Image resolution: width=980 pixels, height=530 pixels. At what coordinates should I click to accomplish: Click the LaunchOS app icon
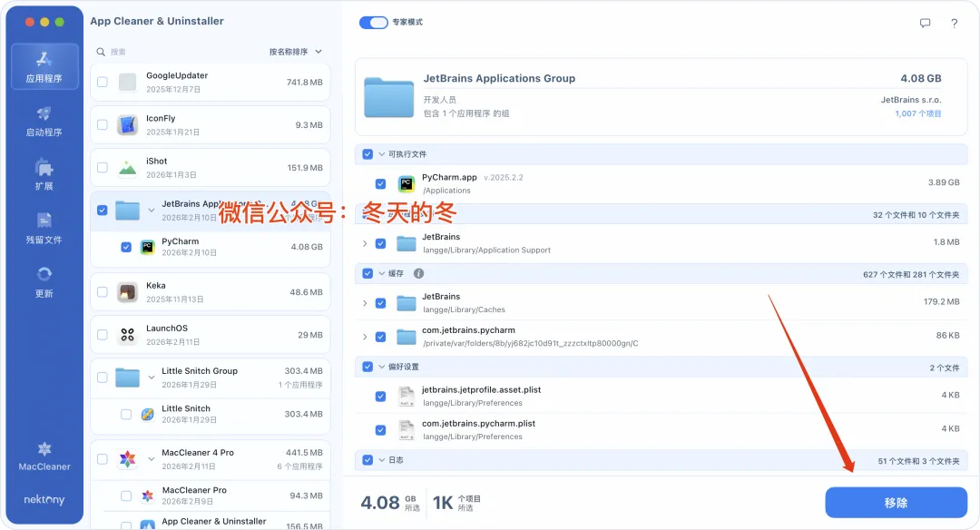(x=128, y=335)
